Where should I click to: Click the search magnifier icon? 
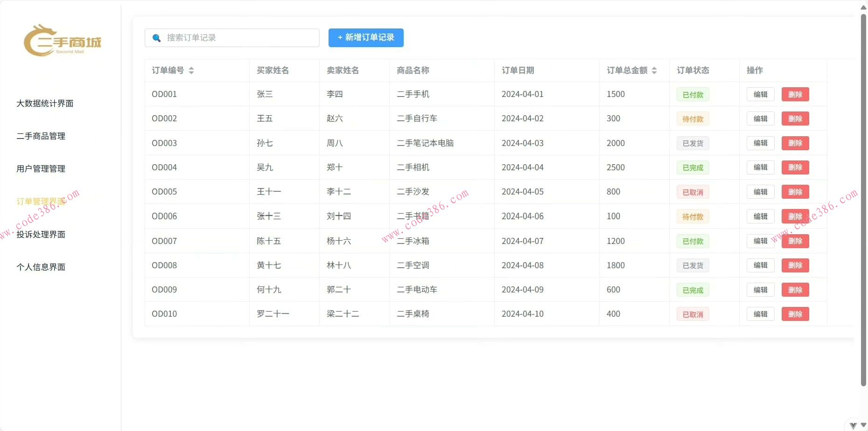156,38
